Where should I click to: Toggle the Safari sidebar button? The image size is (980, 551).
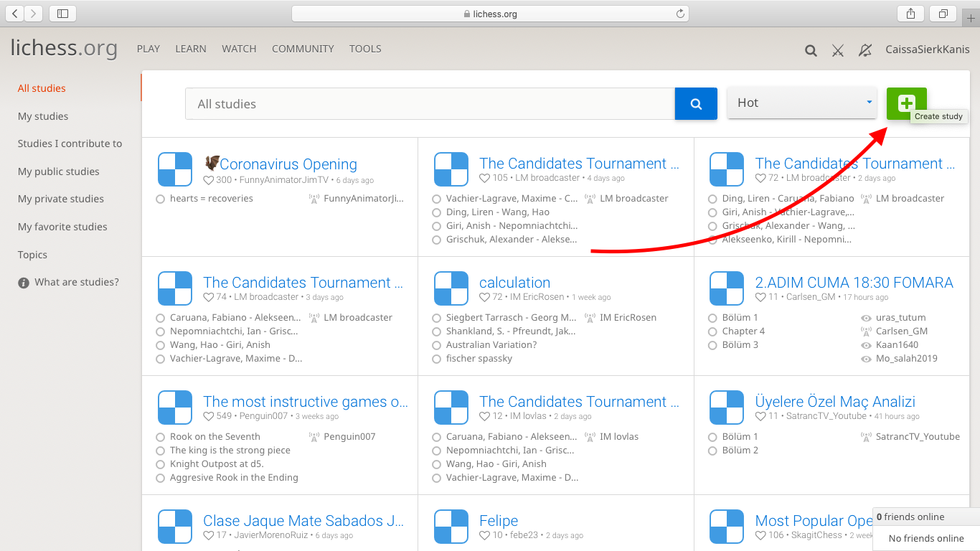(63, 14)
